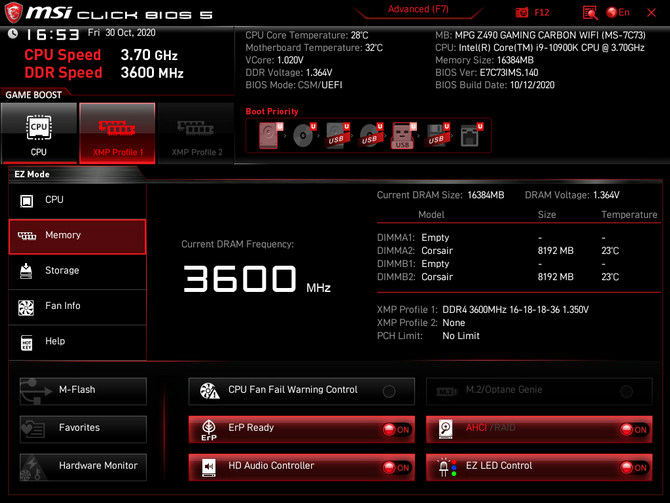This screenshot has height=503, width=670.
Task: Click the AHCI hard drive icon
Action: click(446, 429)
